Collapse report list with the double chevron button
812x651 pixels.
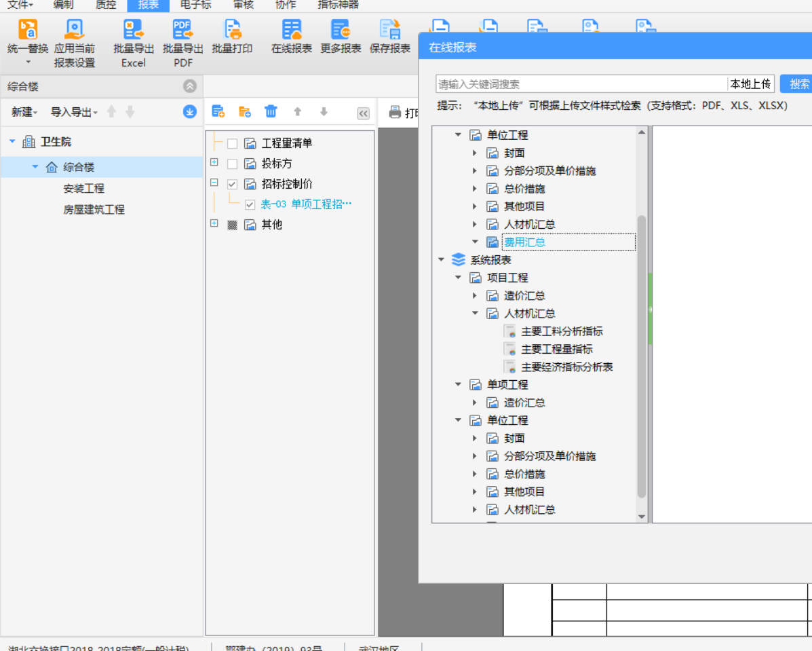pos(363,113)
